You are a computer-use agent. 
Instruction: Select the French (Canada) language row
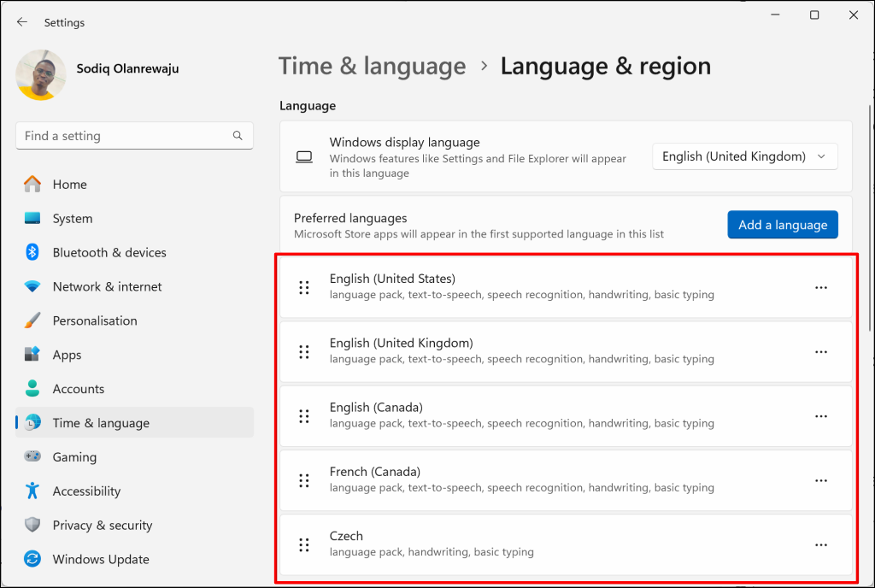pos(566,480)
